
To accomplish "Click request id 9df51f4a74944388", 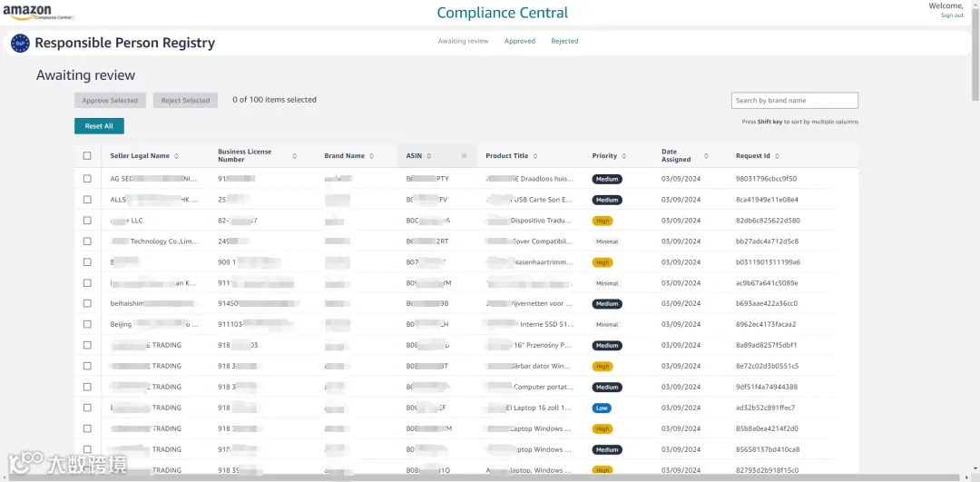I will 766,387.
